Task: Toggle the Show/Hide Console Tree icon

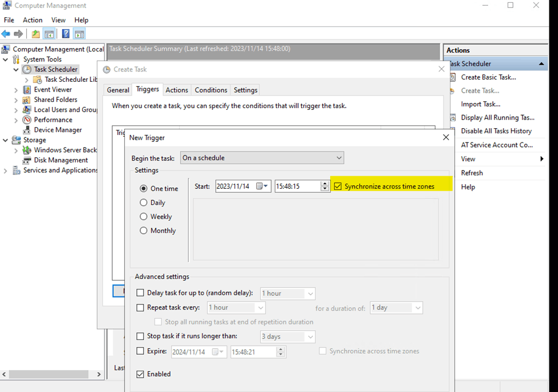Action: pyautogui.click(x=49, y=34)
